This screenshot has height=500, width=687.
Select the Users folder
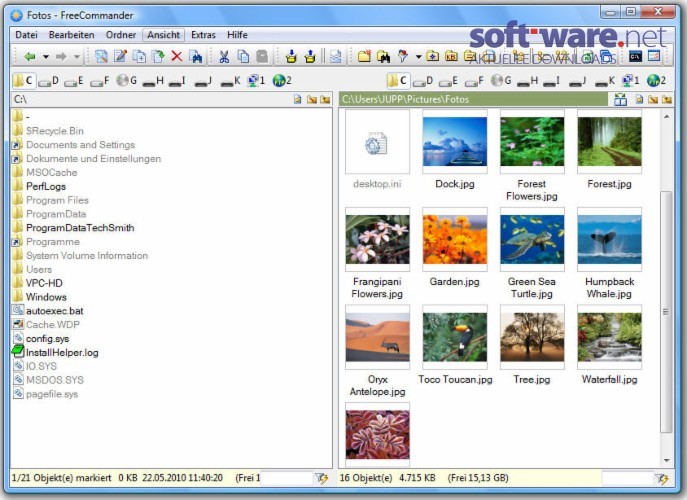point(39,270)
